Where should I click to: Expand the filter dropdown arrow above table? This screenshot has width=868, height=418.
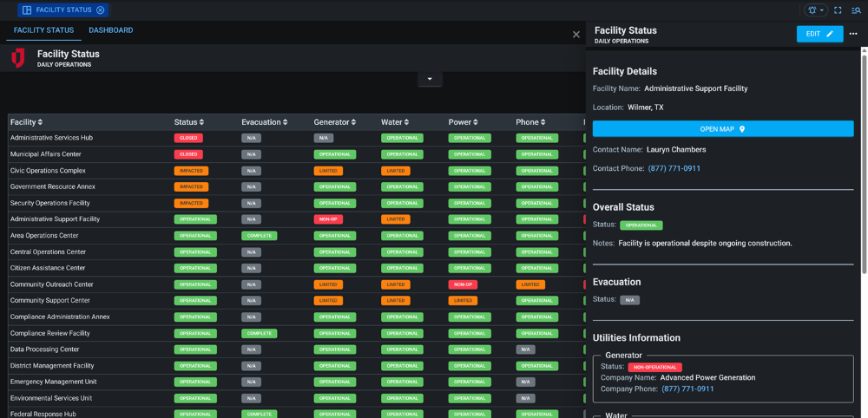point(430,79)
